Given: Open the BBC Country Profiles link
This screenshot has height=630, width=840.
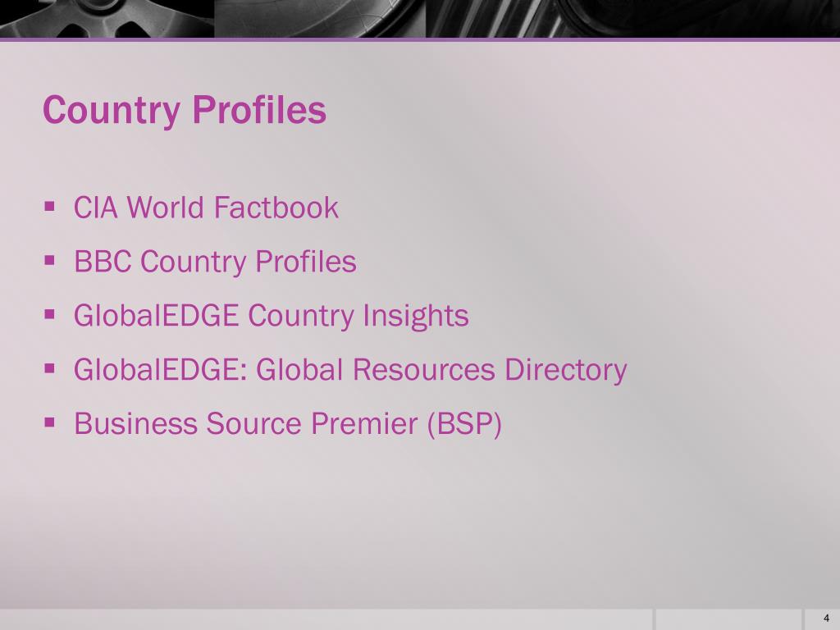Looking at the screenshot, I should 215,262.
